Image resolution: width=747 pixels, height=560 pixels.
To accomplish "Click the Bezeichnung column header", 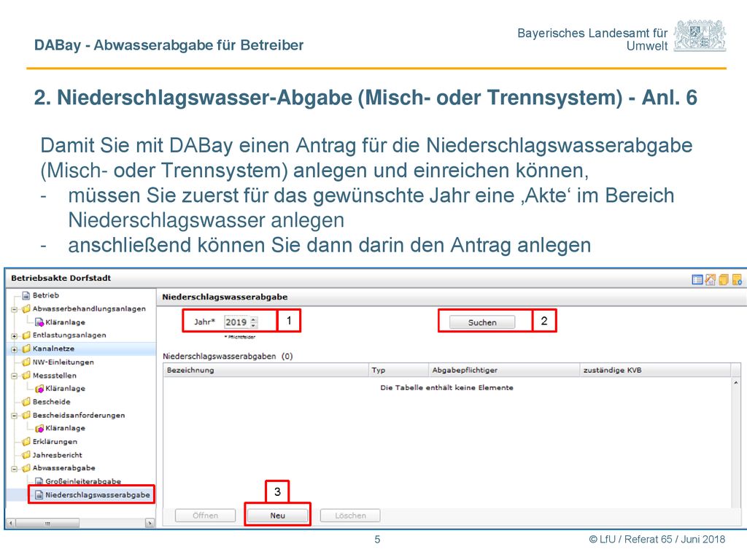I will 266,370.
